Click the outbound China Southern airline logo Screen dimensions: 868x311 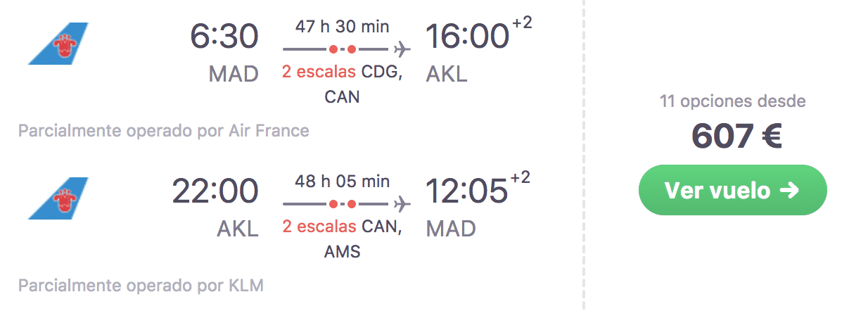[58, 44]
